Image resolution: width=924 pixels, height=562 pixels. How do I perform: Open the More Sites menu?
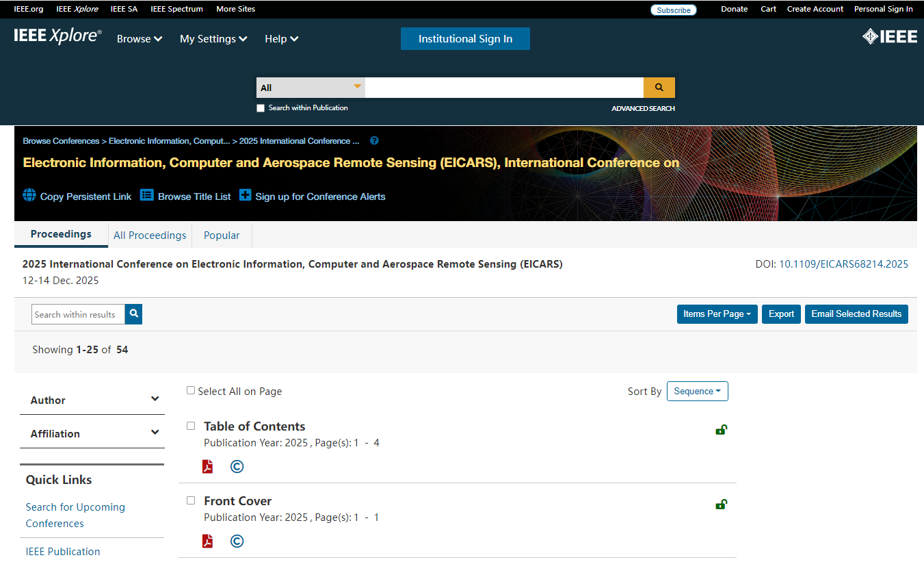(236, 9)
